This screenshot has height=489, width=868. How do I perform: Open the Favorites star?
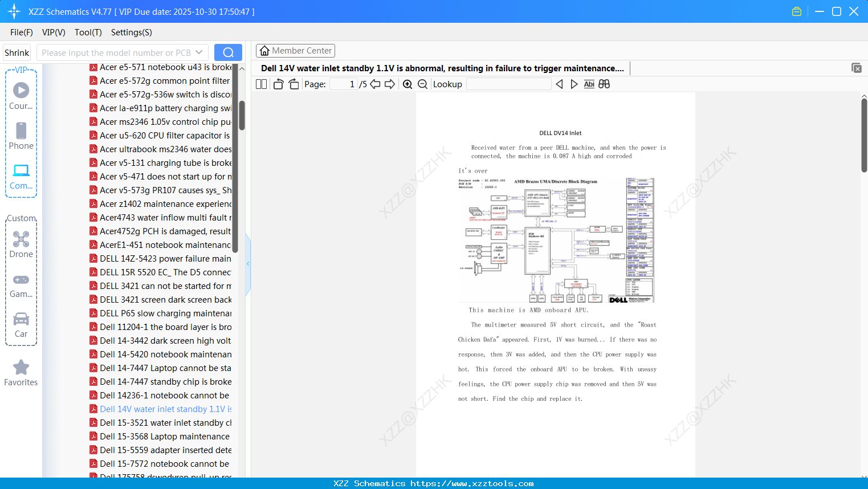(21, 373)
